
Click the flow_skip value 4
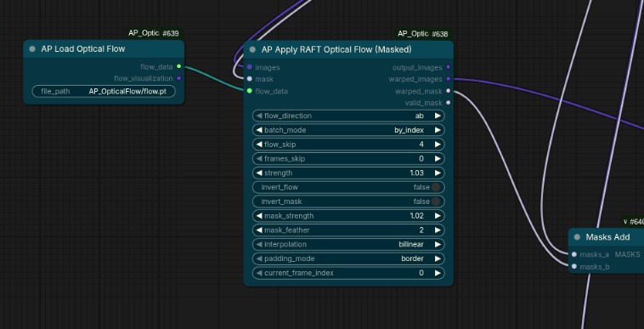click(x=421, y=145)
